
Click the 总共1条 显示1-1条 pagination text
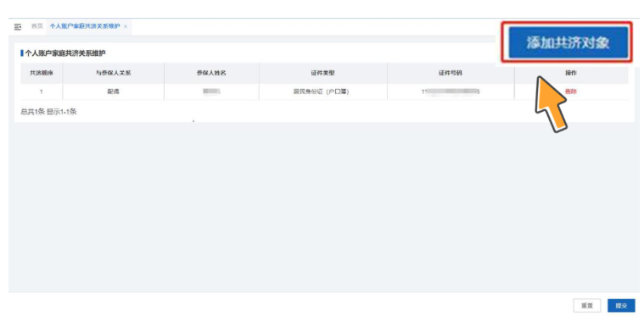point(48,112)
